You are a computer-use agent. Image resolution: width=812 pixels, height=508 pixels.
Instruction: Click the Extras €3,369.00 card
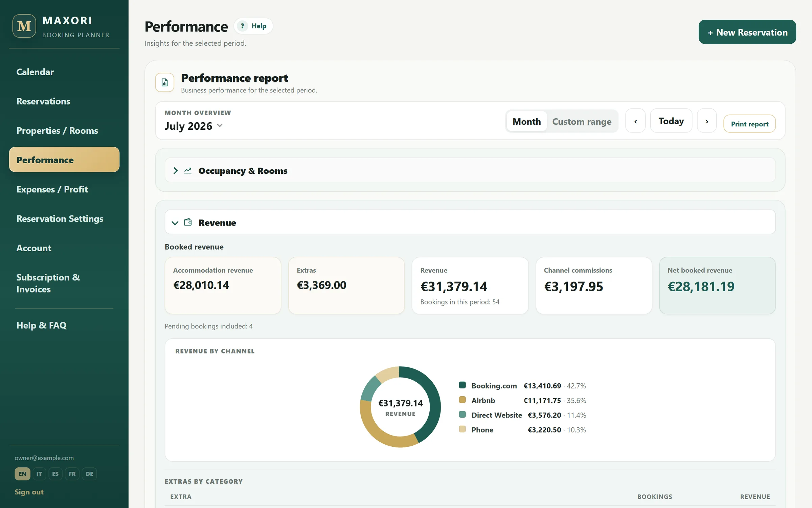346,285
